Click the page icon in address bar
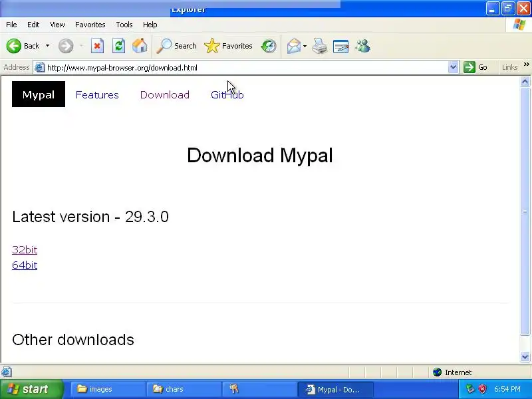Image resolution: width=532 pixels, height=399 pixels. tap(40, 68)
